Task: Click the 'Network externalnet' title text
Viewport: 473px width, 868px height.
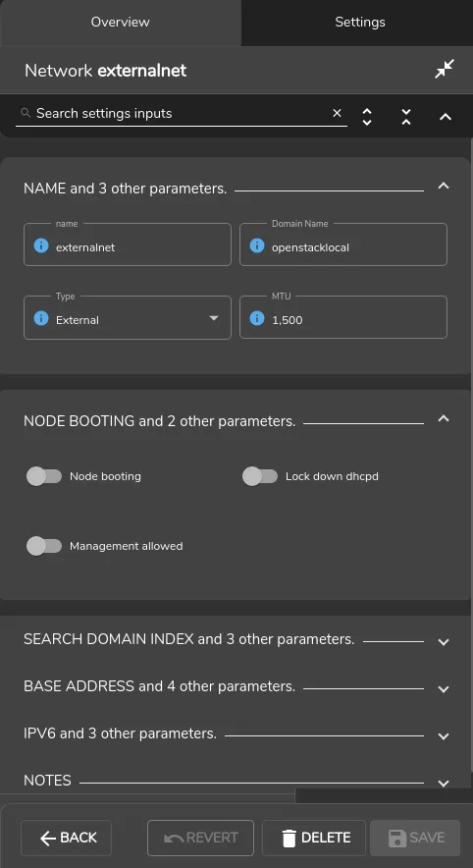Action: (x=106, y=71)
